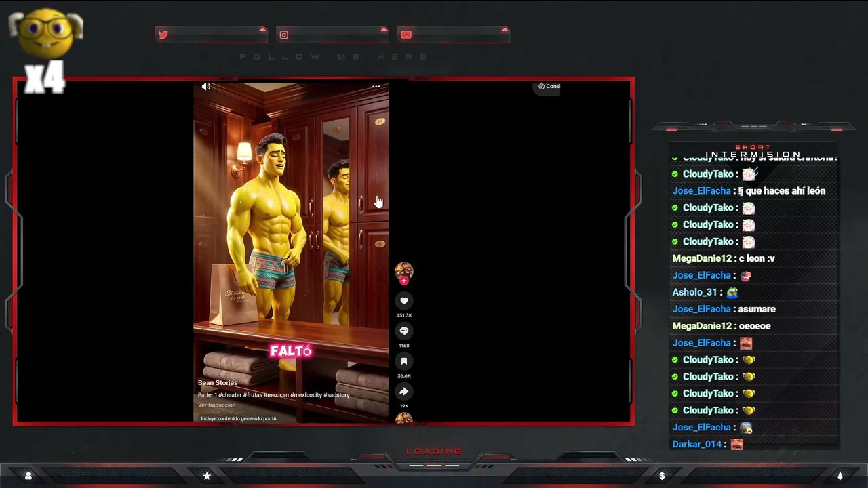Click the 'Incluye contenido generado por IA' label
The width and height of the screenshot is (868, 488).
pos(239,419)
